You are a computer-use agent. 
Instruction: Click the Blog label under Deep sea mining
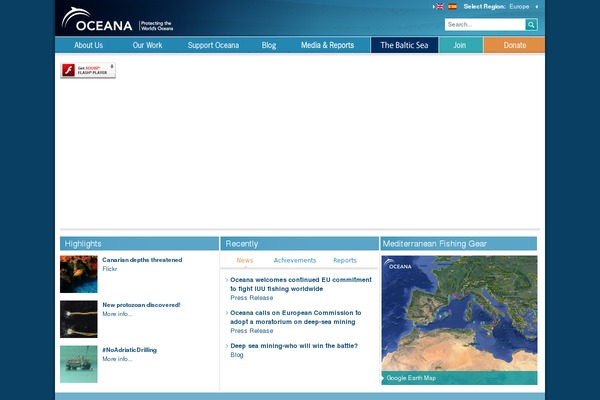(x=237, y=355)
